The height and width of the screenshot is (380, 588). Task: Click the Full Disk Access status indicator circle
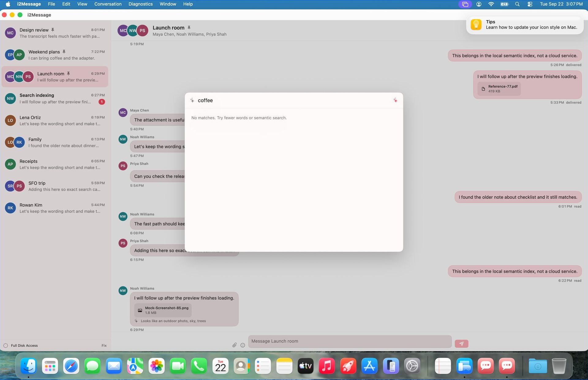(x=6, y=345)
